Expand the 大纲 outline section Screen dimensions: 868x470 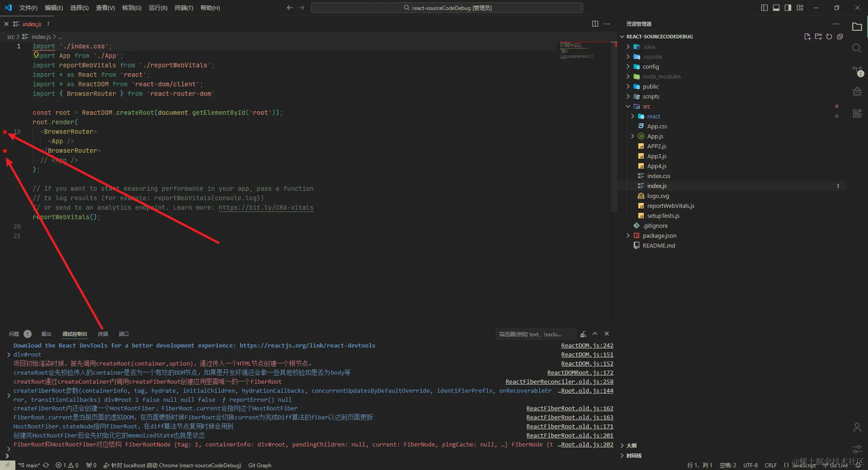[622, 446]
